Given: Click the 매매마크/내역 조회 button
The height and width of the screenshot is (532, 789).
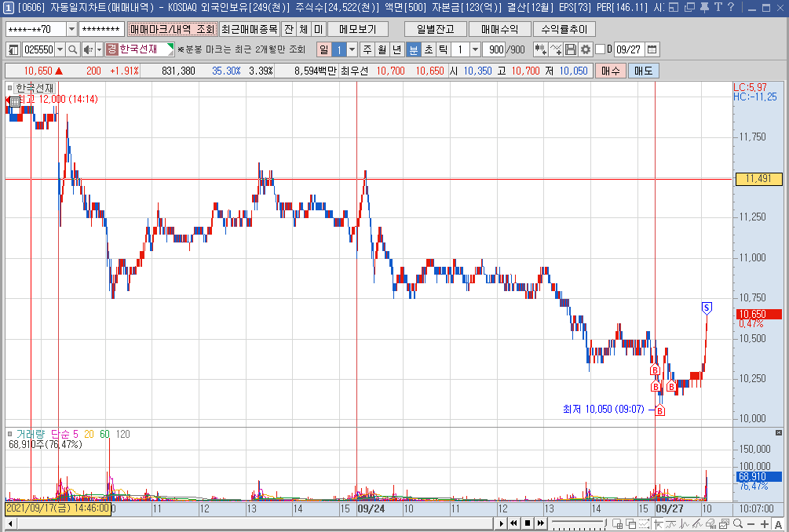Looking at the screenshot, I should pos(173,29).
